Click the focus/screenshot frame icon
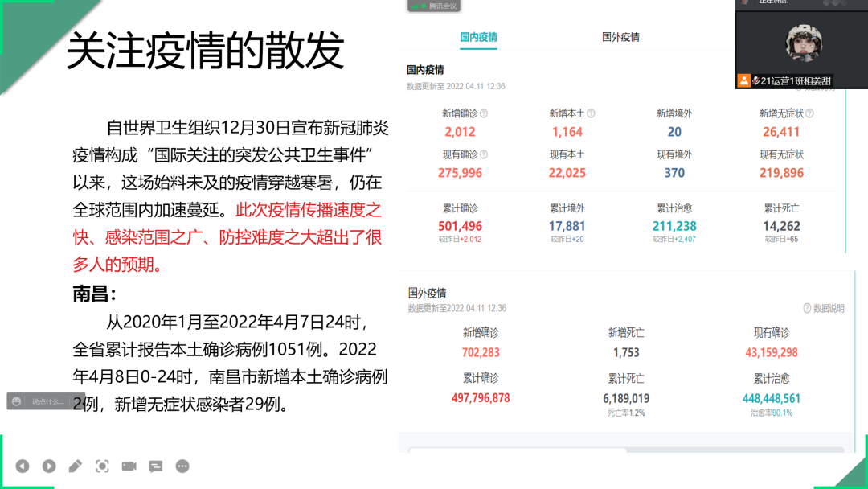Image resolution: width=868 pixels, height=489 pixels. coord(102,466)
